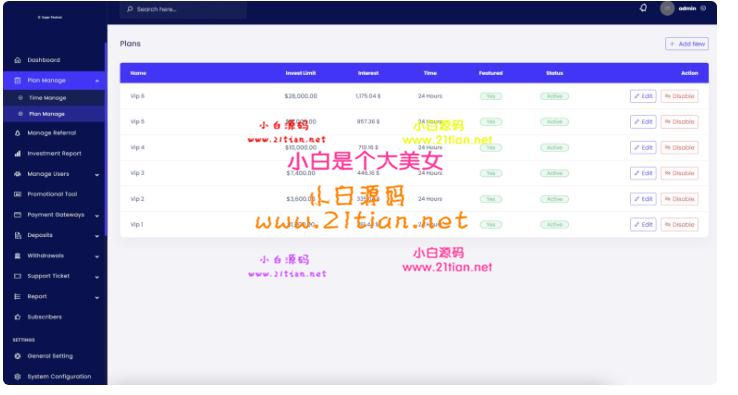Image resolution: width=738 pixels, height=395 pixels.
Task: Click the Add New plan button
Action: point(687,44)
